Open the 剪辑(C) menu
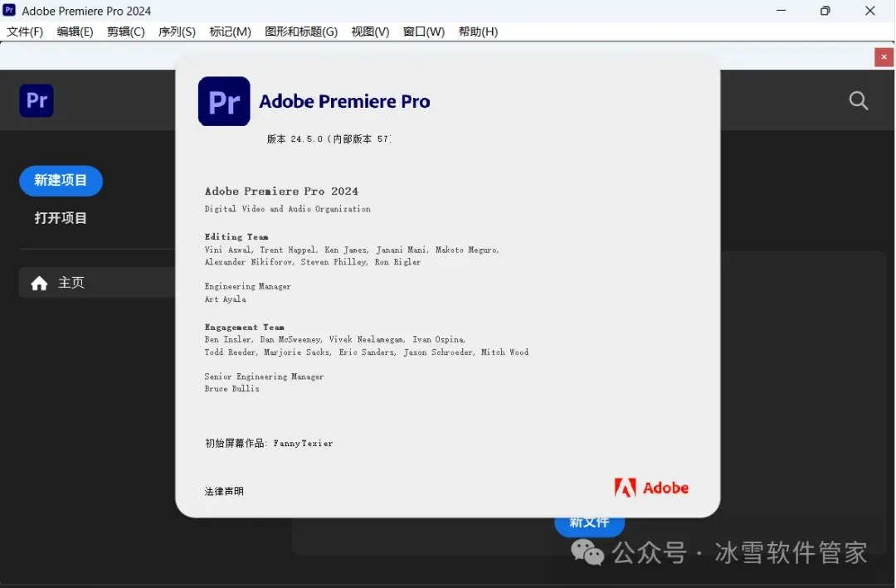The image size is (896, 588). 126,32
